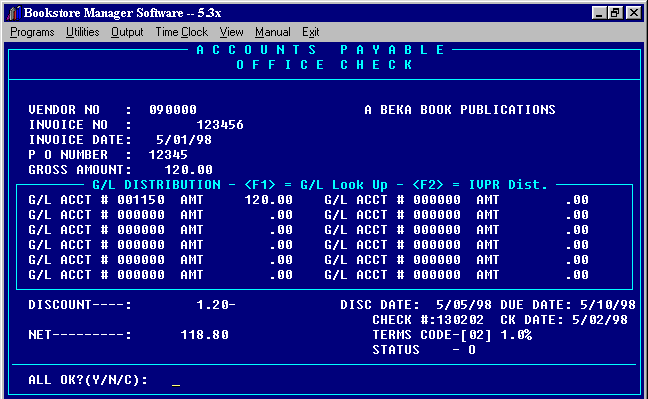The height and width of the screenshot is (399, 648).
Task: Click the OFFICE CHECK subheading
Action: (324, 65)
